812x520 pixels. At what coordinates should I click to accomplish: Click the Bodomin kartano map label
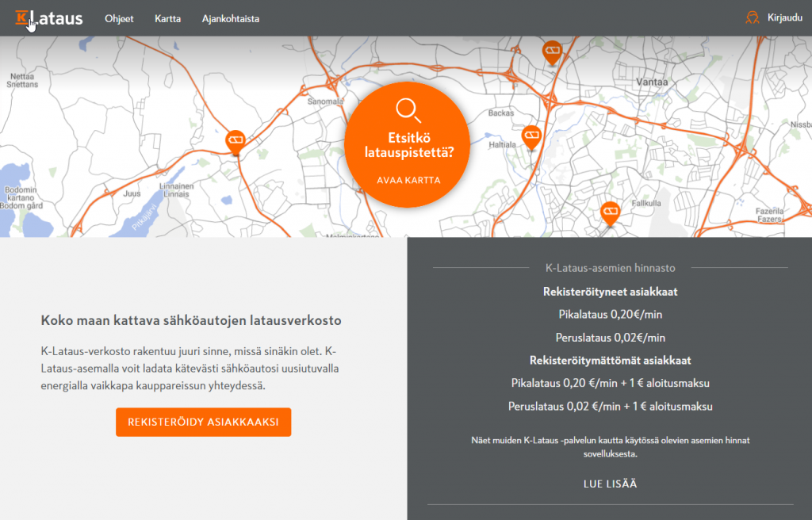click(21, 197)
